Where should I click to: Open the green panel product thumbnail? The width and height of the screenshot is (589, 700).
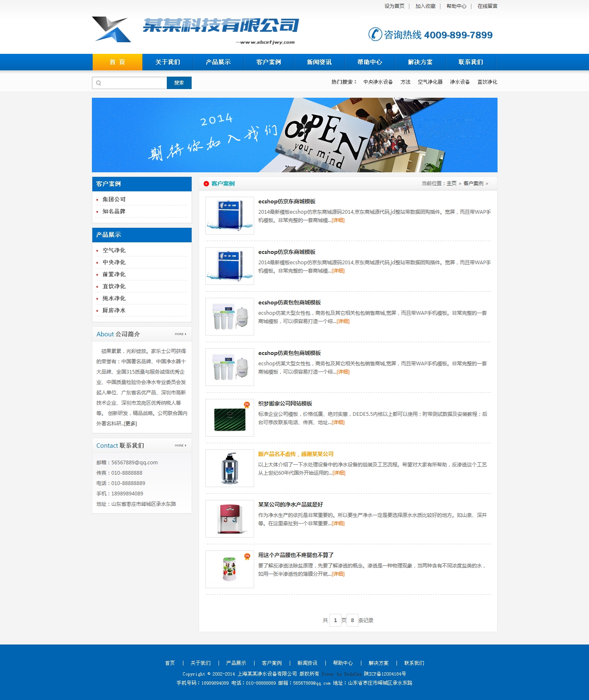[230, 418]
